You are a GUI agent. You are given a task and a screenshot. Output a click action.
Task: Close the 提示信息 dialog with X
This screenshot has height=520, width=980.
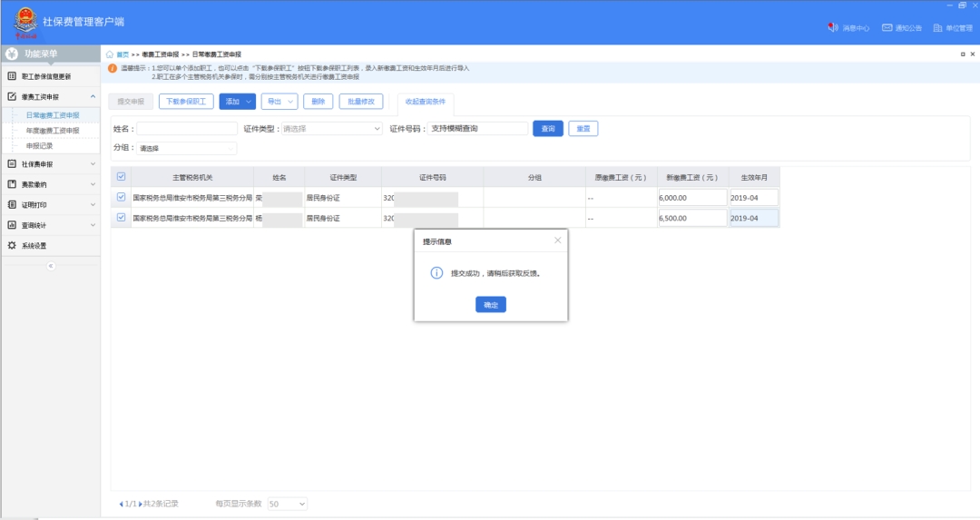[557, 240]
